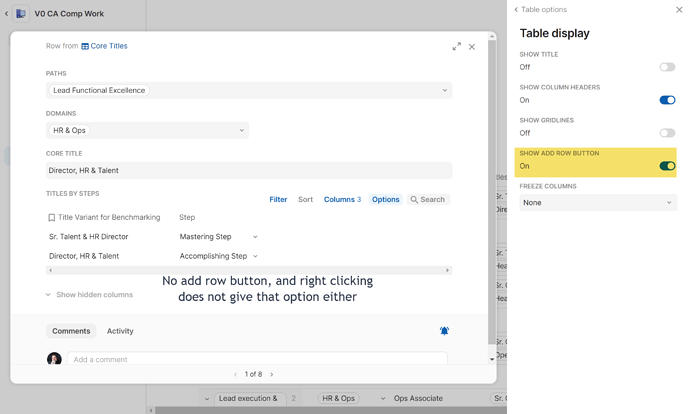Screen dimensions: 690x414
Task: Click the Core Title text field
Action: tap(249, 170)
